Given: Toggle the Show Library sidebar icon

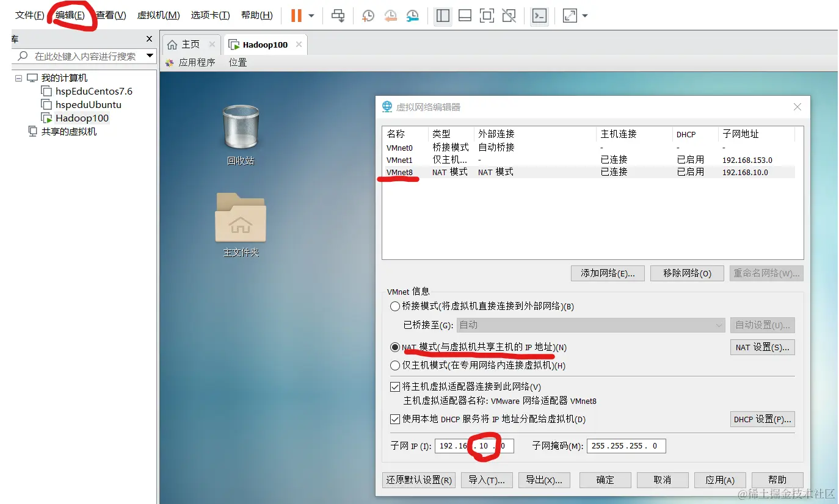Looking at the screenshot, I should 443,15.
